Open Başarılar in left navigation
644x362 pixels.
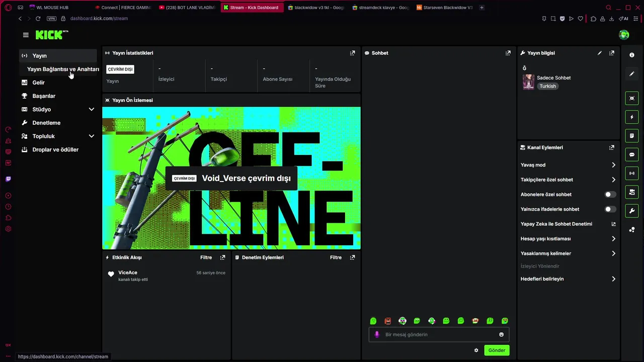pyautogui.click(x=58, y=96)
